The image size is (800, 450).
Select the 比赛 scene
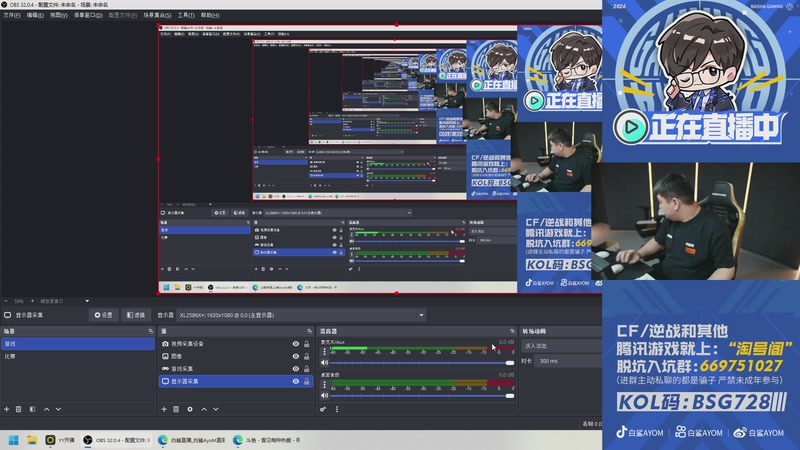(78, 356)
